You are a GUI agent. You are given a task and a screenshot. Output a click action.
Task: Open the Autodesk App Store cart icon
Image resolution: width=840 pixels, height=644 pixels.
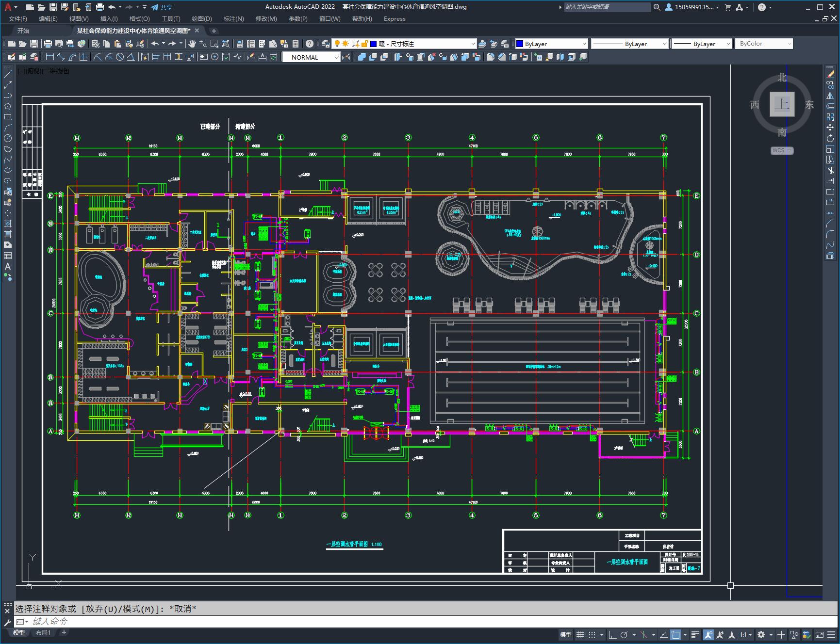(727, 7)
